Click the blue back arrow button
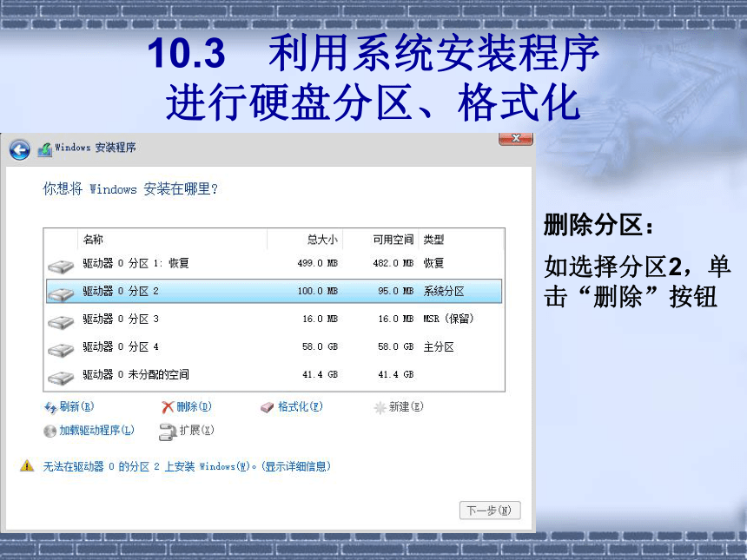The height and width of the screenshot is (560, 747). pyautogui.click(x=19, y=149)
